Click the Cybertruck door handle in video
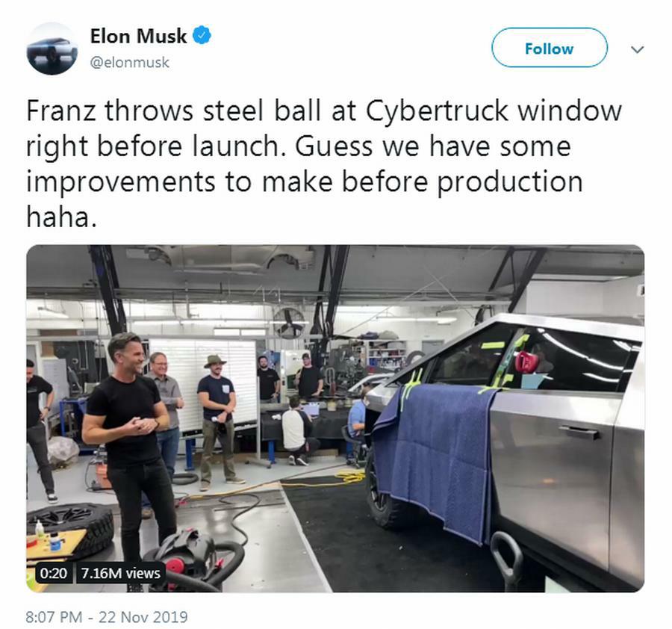672x629 pixels. [579, 430]
